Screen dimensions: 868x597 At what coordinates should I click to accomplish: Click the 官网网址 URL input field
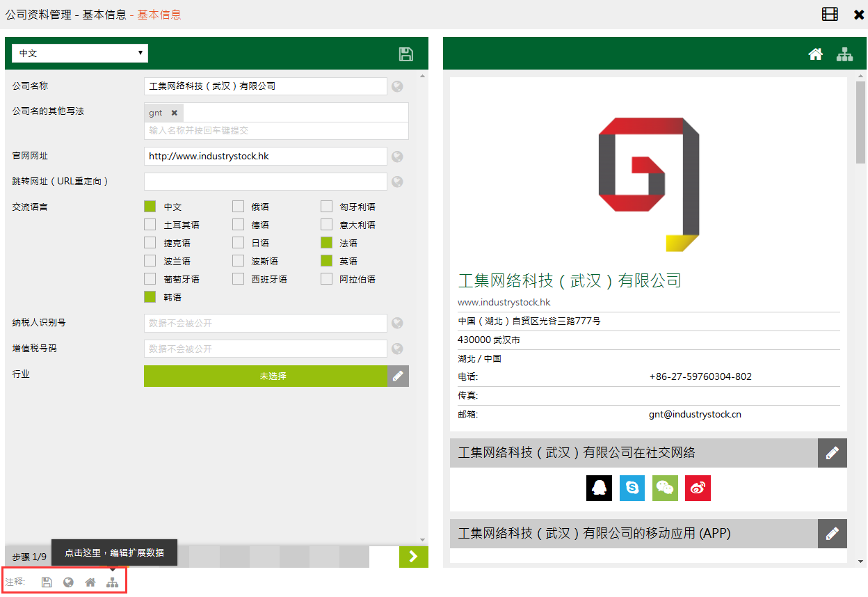click(x=265, y=157)
